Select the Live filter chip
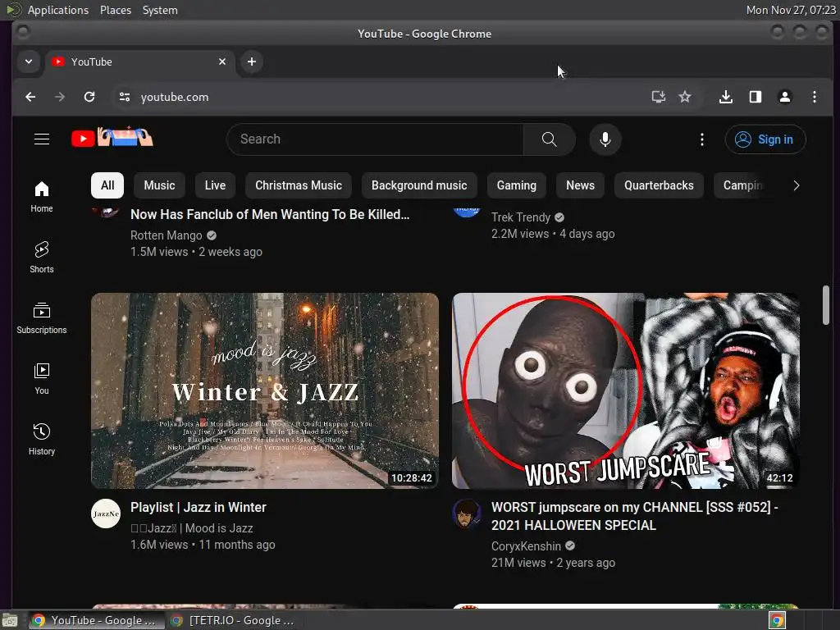 216,185
